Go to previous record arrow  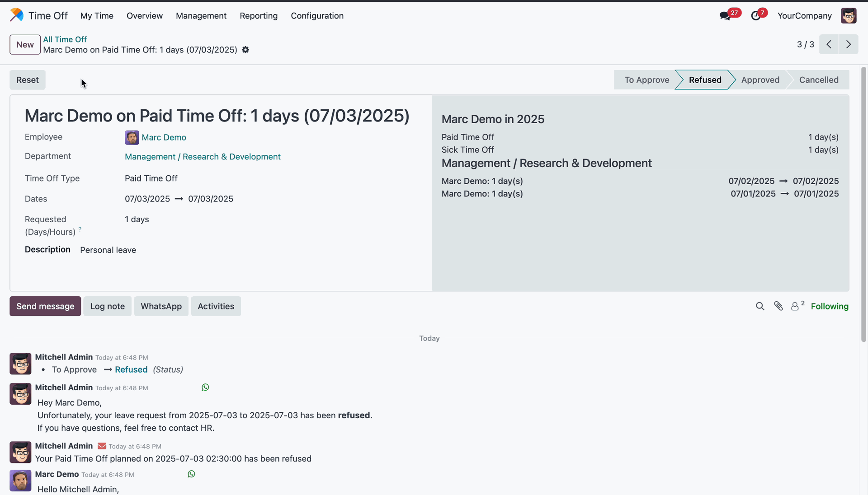point(829,44)
